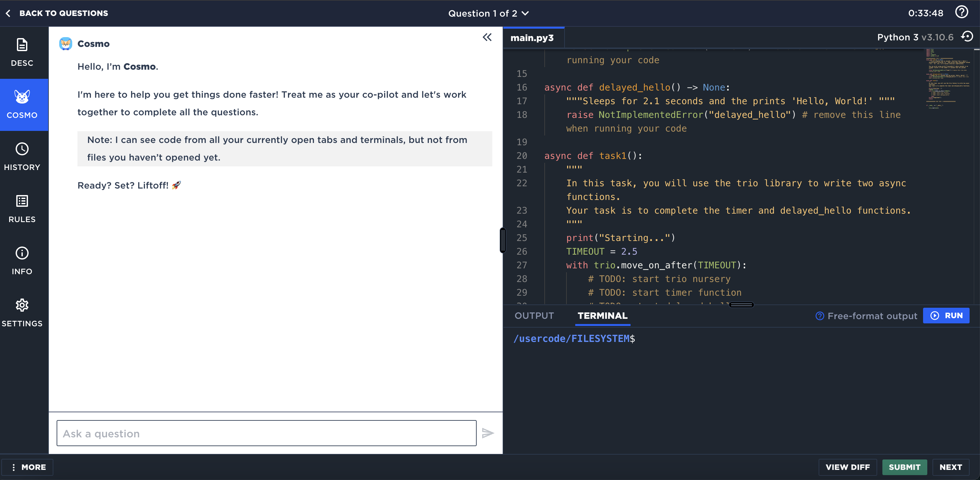This screenshot has height=480, width=980.
Task: Open the MORE options menu
Action: click(x=28, y=467)
